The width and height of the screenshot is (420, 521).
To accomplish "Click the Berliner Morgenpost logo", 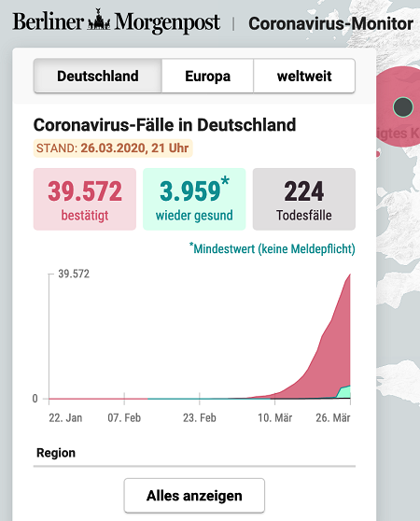I will [x=117, y=21].
